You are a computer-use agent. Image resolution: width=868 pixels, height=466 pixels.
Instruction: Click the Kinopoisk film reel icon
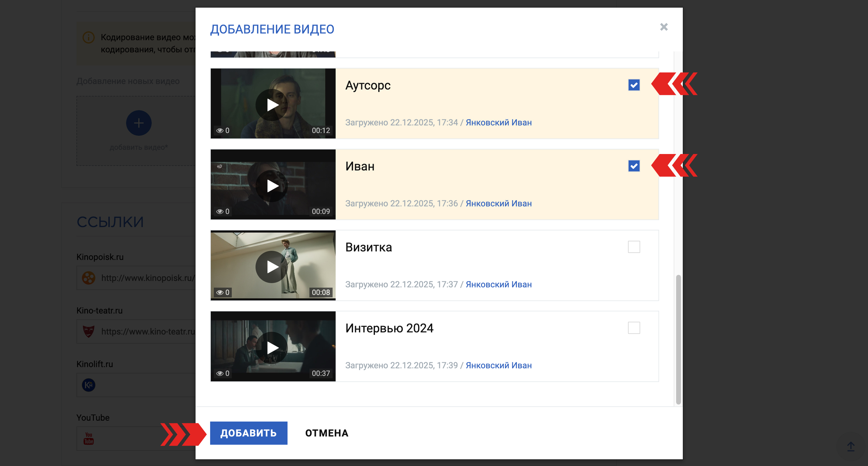point(89,278)
